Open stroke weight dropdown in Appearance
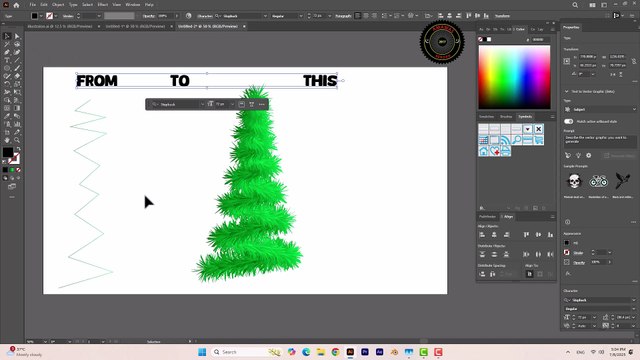Viewport: 640px width, 360px height. [610, 253]
